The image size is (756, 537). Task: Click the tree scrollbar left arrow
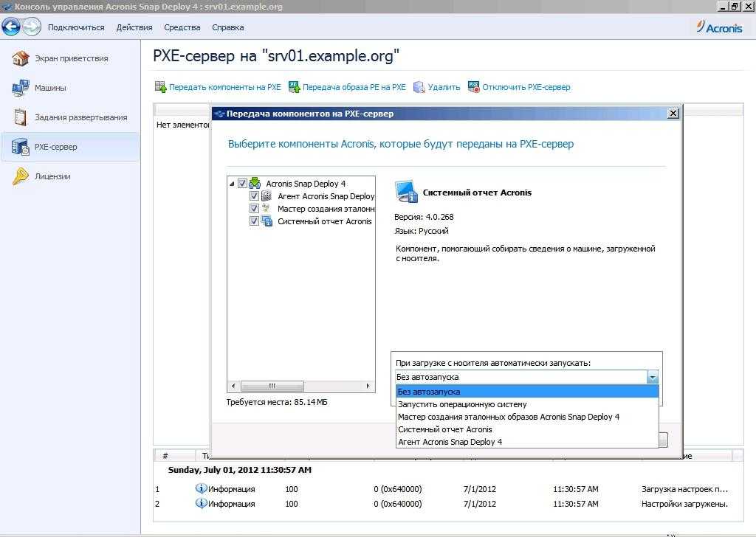[x=234, y=386]
